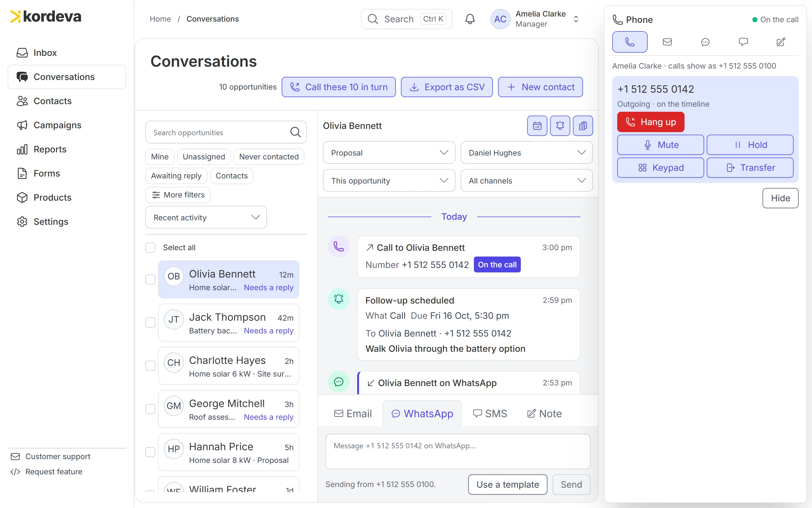Image resolution: width=812 pixels, height=508 pixels.
Task: Click Call these 10 in turn
Action: pyautogui.click(x=338, y=87)
